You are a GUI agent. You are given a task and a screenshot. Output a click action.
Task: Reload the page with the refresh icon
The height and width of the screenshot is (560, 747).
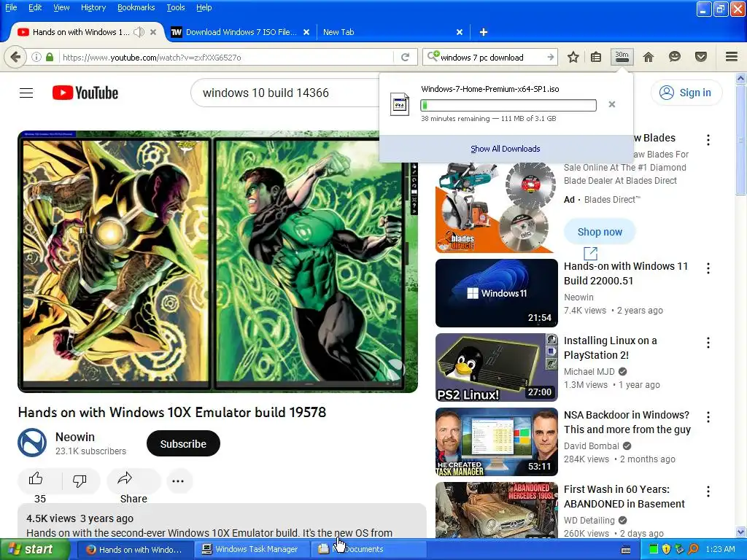coord(406,57)
